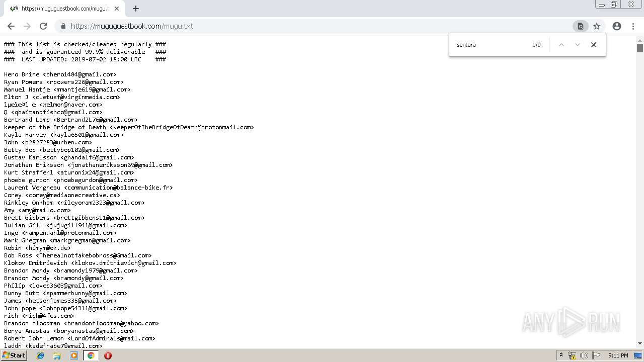Screen dimensions: 644x362
Task: Click the 'Manuel Mantje' entry line
Action: click(x=67, y=89)
